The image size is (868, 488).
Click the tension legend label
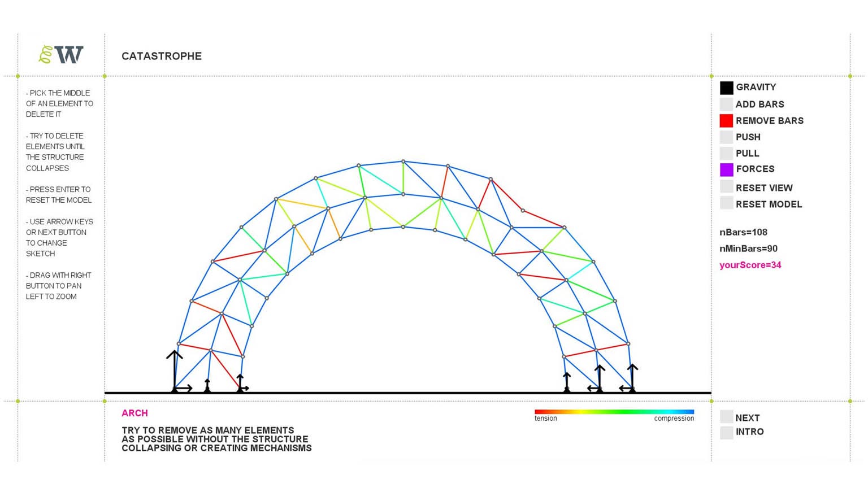pos(545,419)
